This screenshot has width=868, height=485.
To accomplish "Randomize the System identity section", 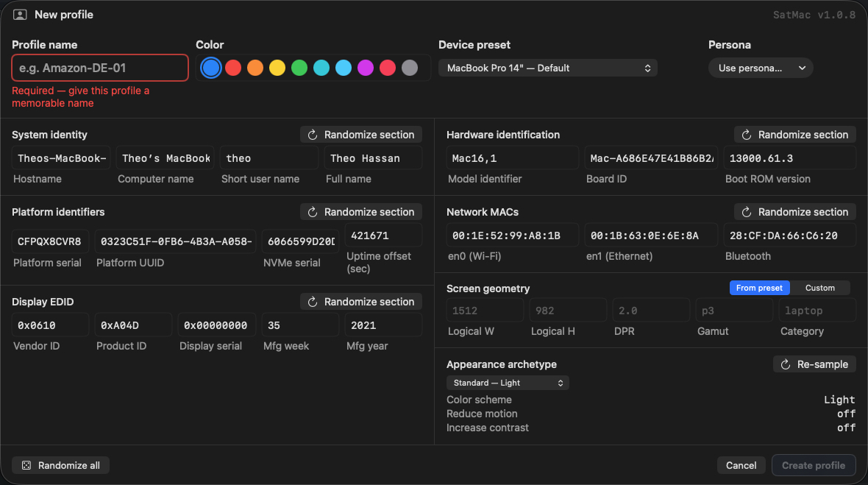I will click(x=361, y=135).
